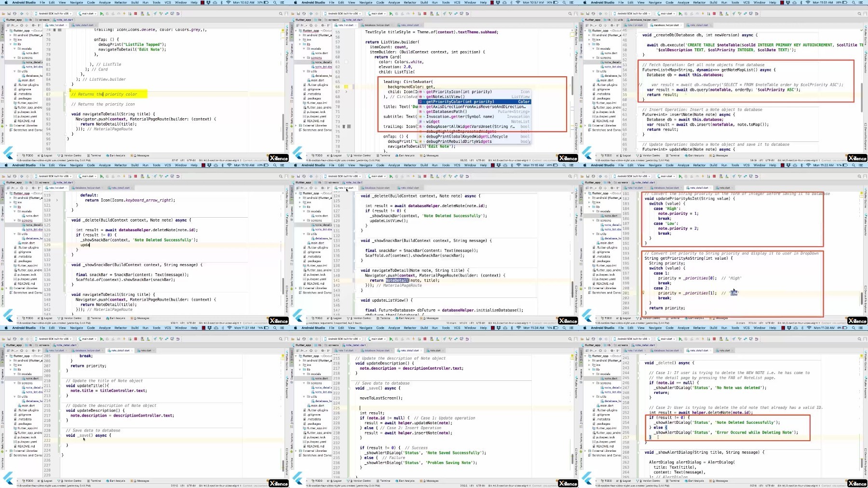Open the Refactor menu in the 10:52 AM window

pyautogui.click(x=121, y=2)
